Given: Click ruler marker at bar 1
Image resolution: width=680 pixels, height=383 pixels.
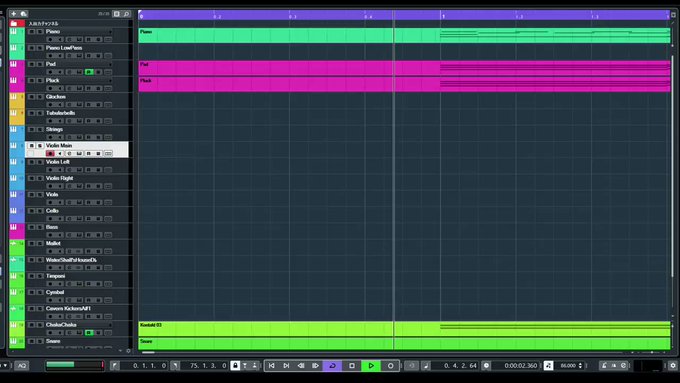Looking at the screenshot, I should point(443,16).
